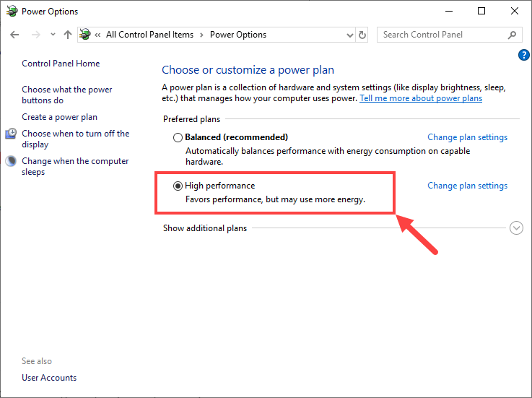The width and height of the screenshot is (532, 398).
Task: Go up one folder level
Action: tap(68, 35)
